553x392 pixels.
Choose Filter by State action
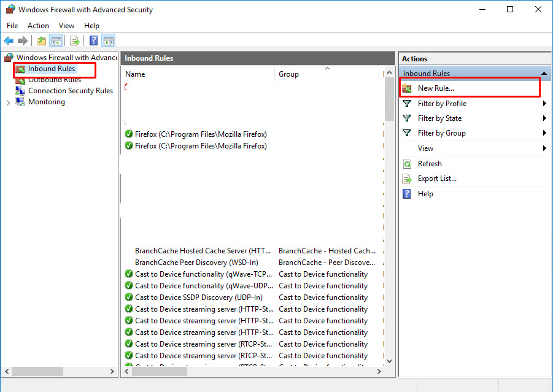(x=440, y=118)
